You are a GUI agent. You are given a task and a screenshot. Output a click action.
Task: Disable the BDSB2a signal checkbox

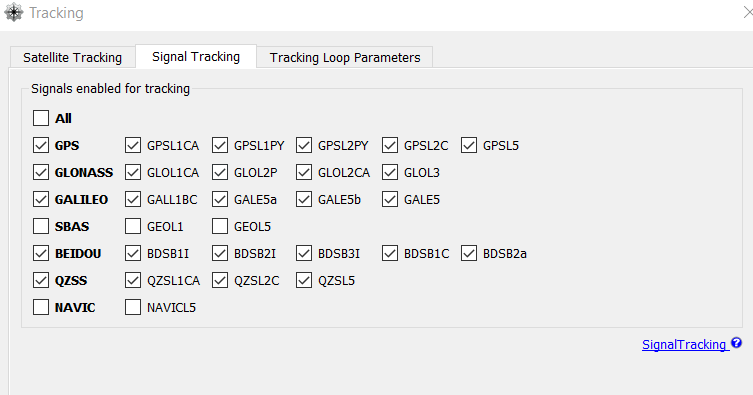(469, 253)
